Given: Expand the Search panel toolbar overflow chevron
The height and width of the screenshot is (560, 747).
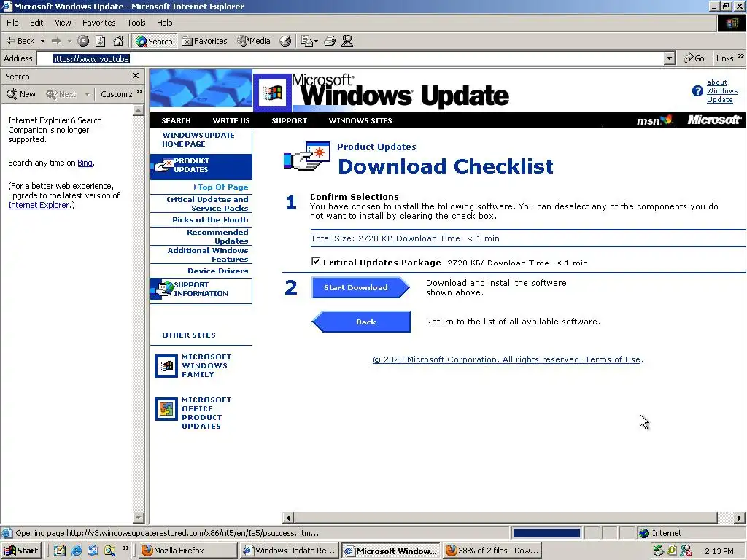Looking at the screenshot, I should (139, 91).
